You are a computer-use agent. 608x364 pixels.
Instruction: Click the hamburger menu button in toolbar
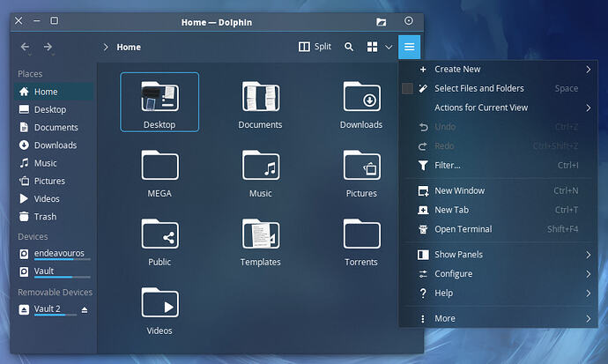click(409, 47)
